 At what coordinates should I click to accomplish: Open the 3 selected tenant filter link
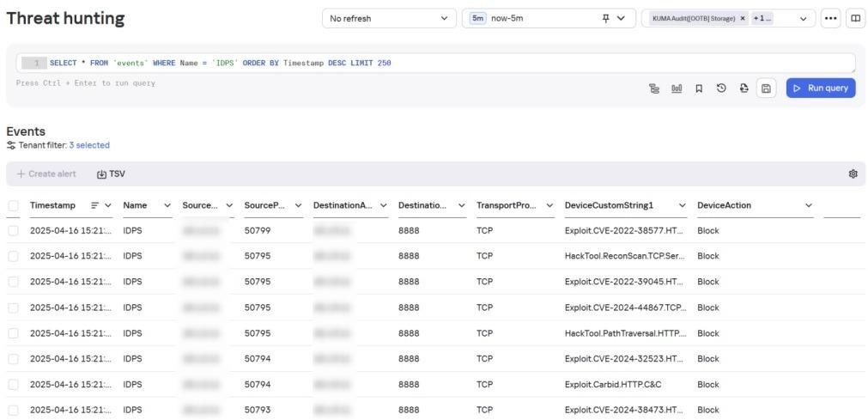click(89, 145)
